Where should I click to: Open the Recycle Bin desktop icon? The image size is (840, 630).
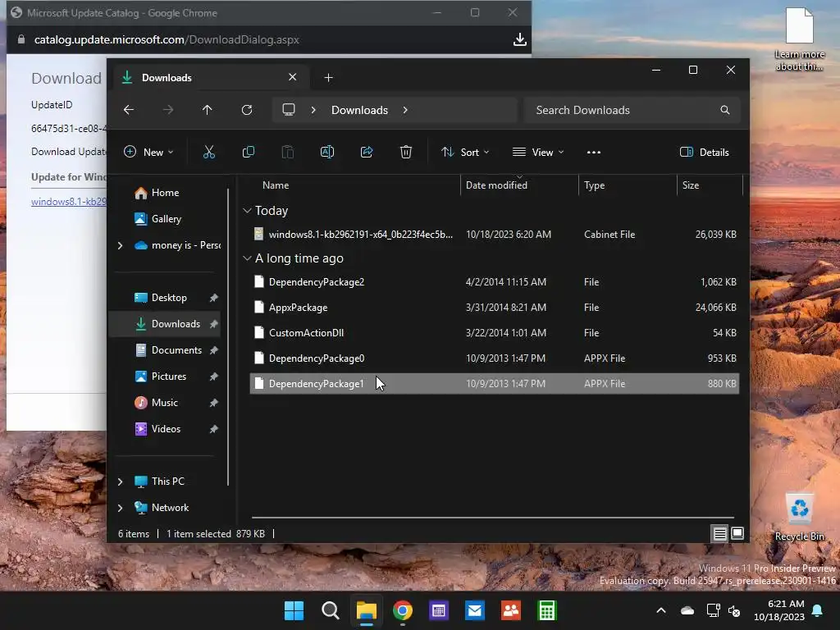(x=799, y=517)
